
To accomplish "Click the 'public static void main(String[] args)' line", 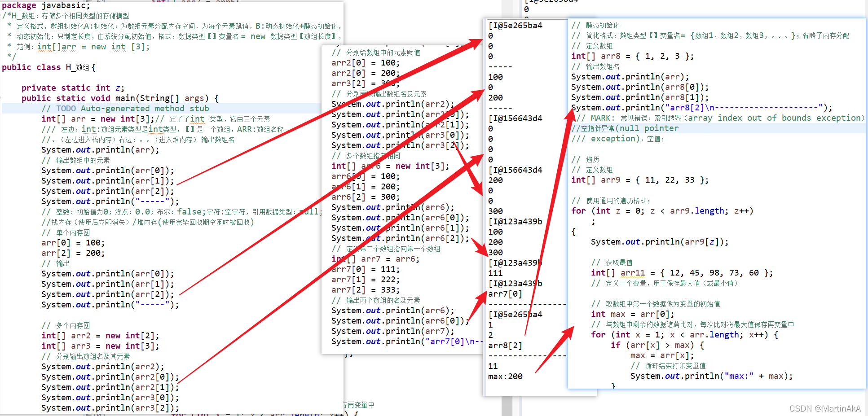I will click(120, 98).
